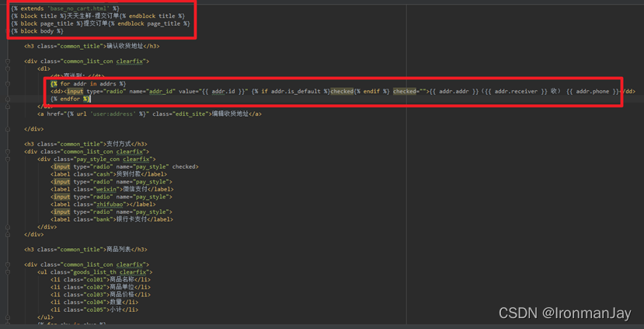The width and height of the screenshot is (644, 329).
Task: Click the li col05 小计 line
Action: (95, 310)
